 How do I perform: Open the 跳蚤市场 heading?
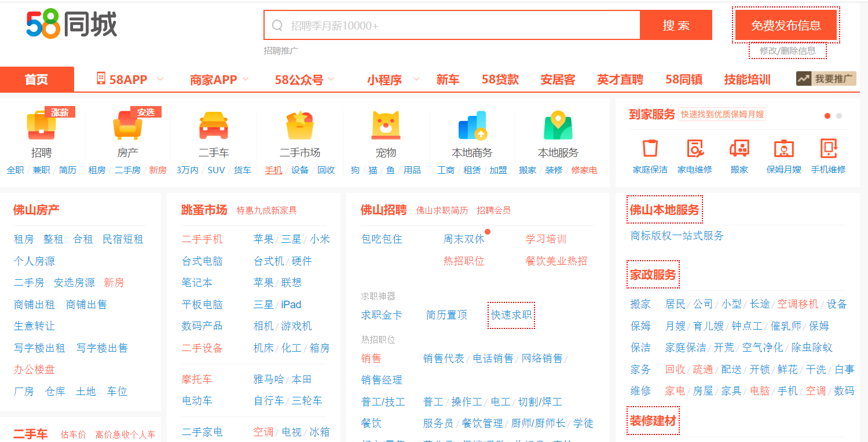click(204, 210)
